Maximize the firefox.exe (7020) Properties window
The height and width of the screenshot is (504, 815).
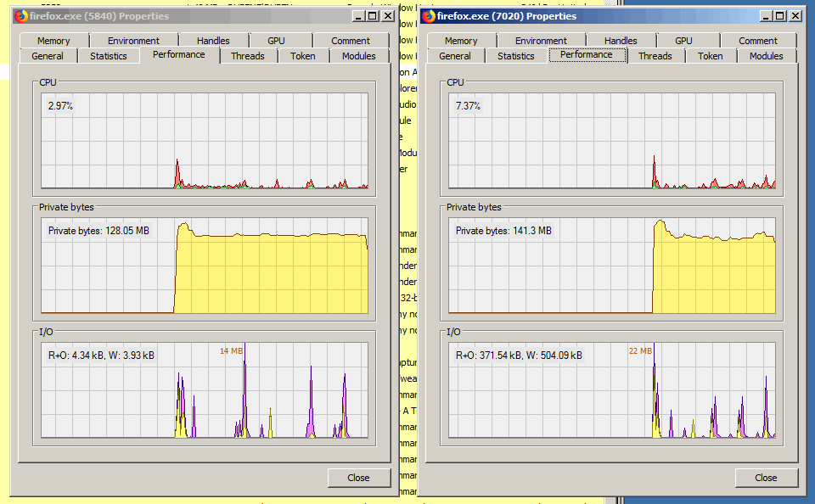(x=780, y=16)
